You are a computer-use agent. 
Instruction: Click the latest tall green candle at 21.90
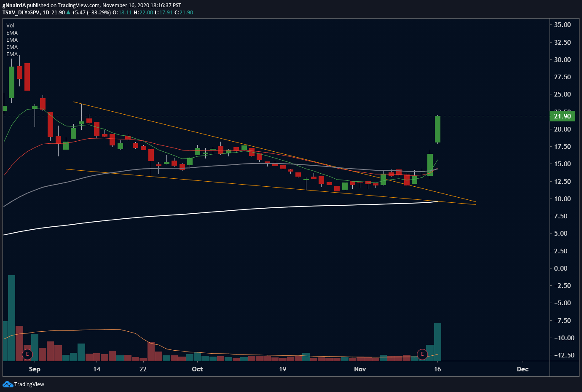[437, 129]
